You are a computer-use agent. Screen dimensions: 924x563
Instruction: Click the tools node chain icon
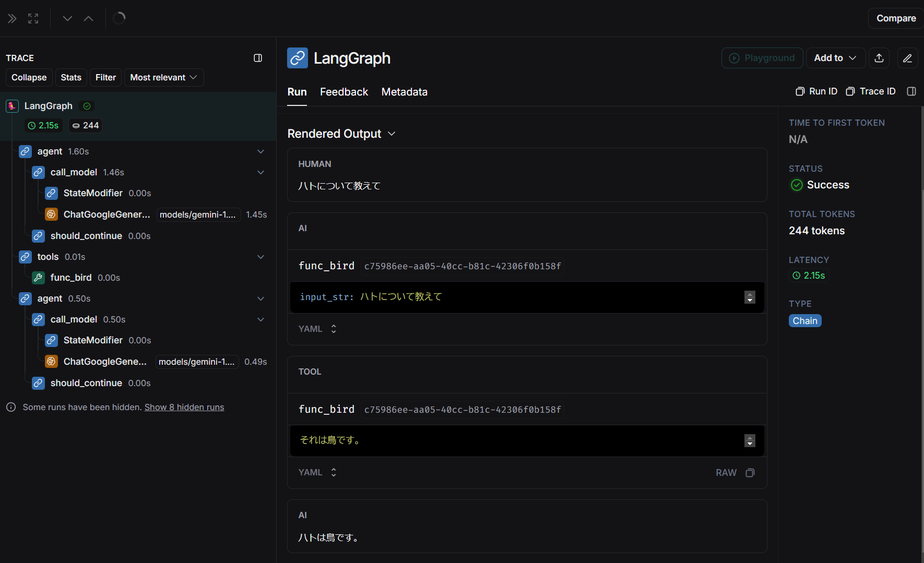(26, 257)
